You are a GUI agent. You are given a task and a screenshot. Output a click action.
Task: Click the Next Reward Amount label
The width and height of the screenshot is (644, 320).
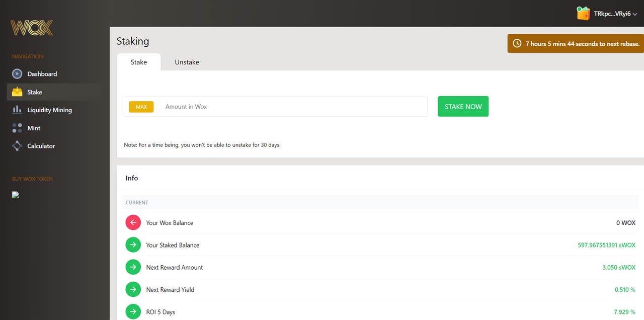pyautogui.click(x=175, y=267)
